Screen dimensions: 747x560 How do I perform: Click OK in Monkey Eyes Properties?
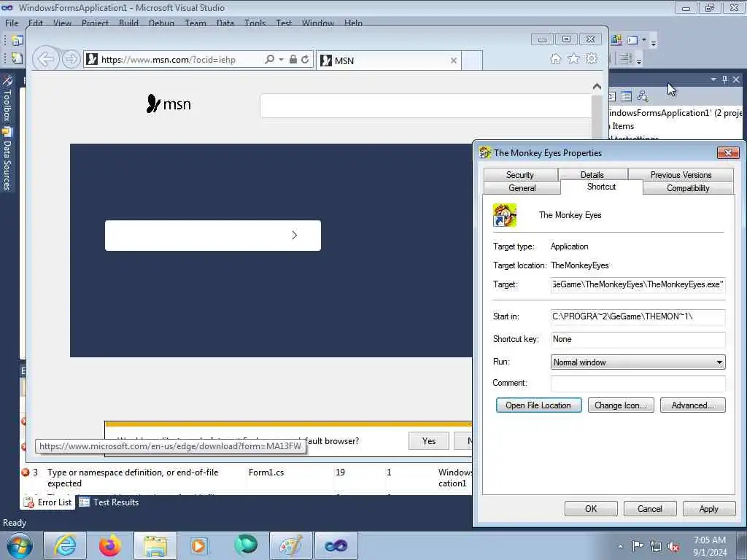(591, 508)
